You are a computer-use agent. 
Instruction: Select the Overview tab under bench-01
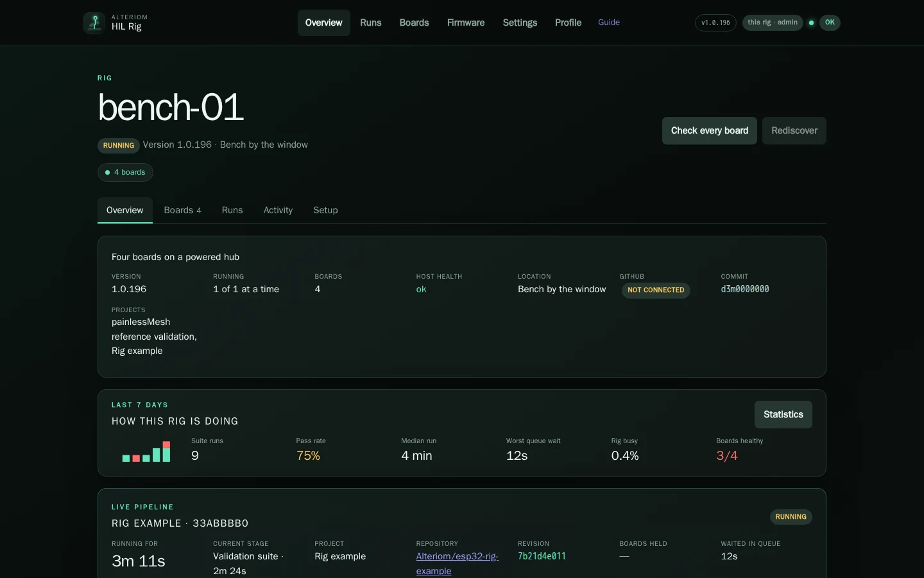(x=125, y=210)
